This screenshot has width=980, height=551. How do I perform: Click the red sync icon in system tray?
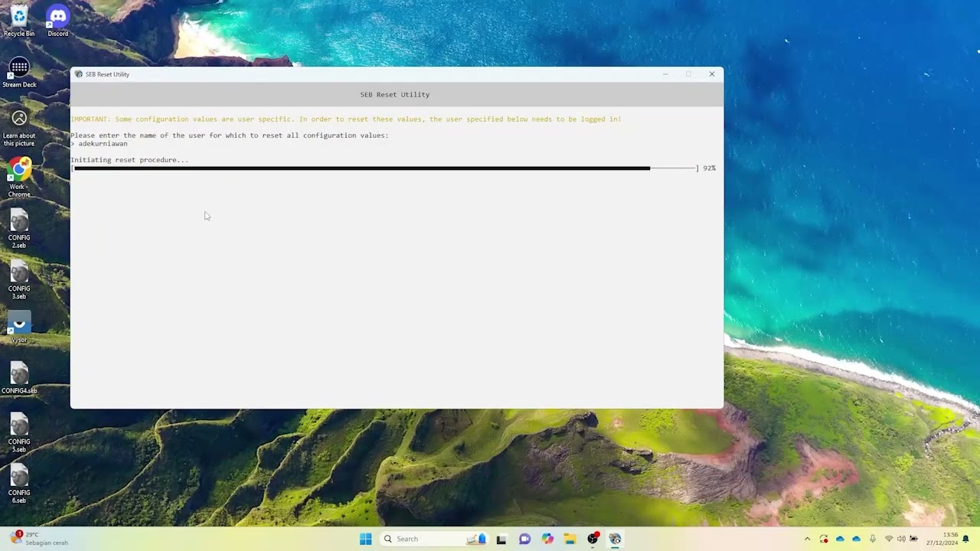[824, 539]
